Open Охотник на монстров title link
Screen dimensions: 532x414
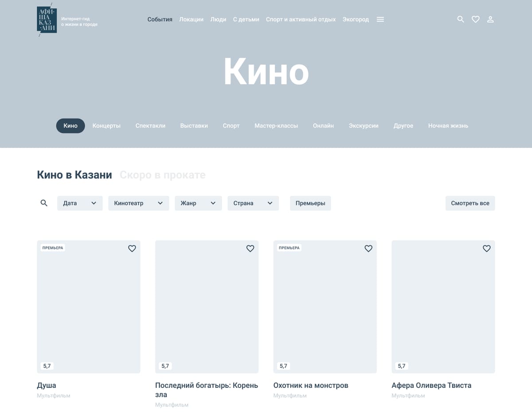[x=311, y=385]
